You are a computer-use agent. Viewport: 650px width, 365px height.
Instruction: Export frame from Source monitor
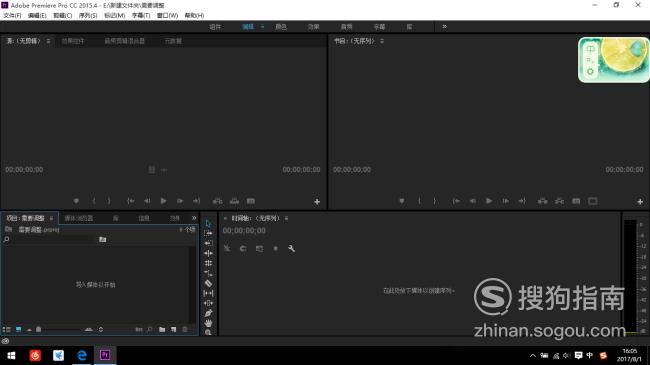coord(251,201)
